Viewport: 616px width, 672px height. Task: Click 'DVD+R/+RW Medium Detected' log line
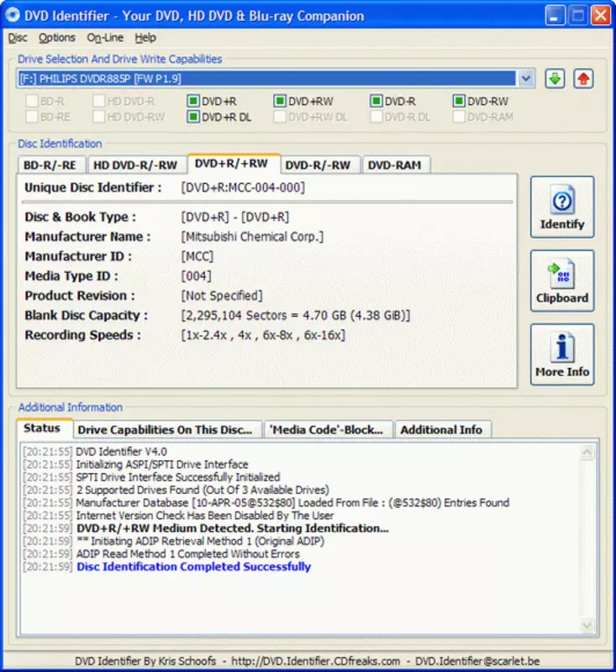[x=233, y=528]
